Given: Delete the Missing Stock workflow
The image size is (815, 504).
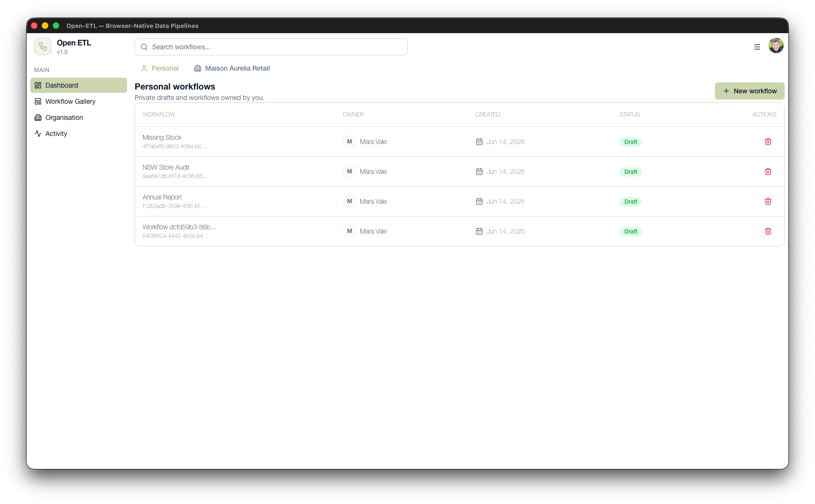Looking at the screenshot, I should click(768, 142).
